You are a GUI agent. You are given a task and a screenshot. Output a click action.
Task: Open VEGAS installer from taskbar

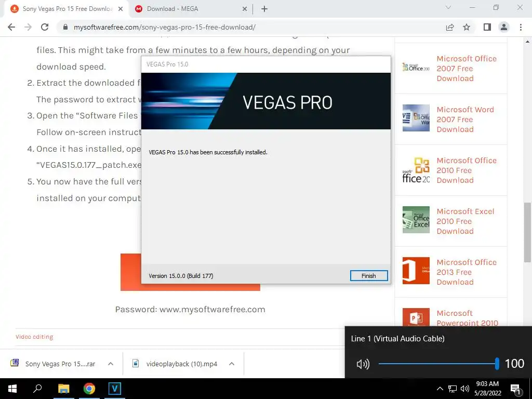(x=115, y=389)
